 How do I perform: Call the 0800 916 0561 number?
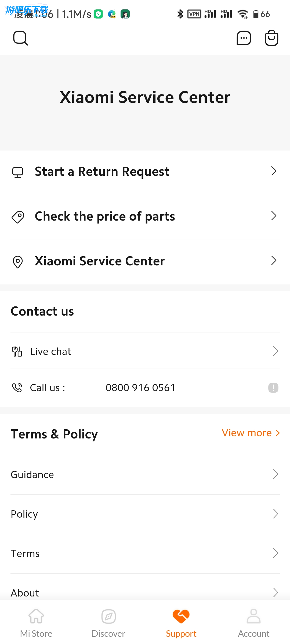(x=140, y=388)
